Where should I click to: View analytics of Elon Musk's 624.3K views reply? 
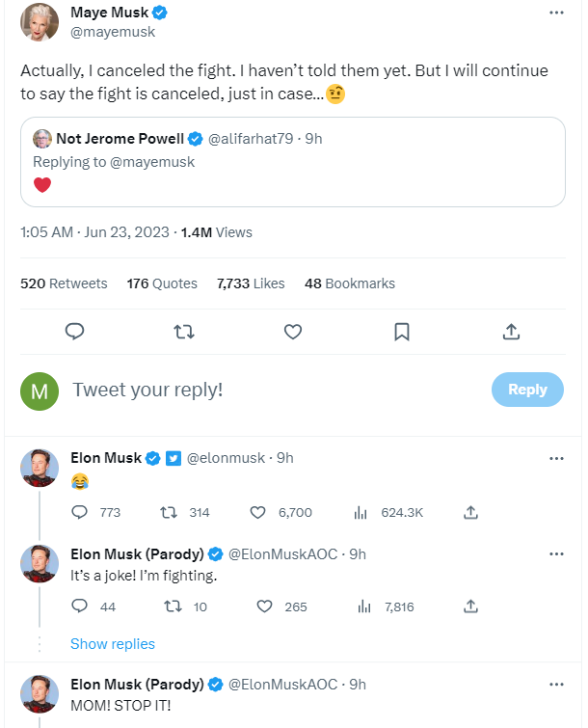(x=361, y=512)
